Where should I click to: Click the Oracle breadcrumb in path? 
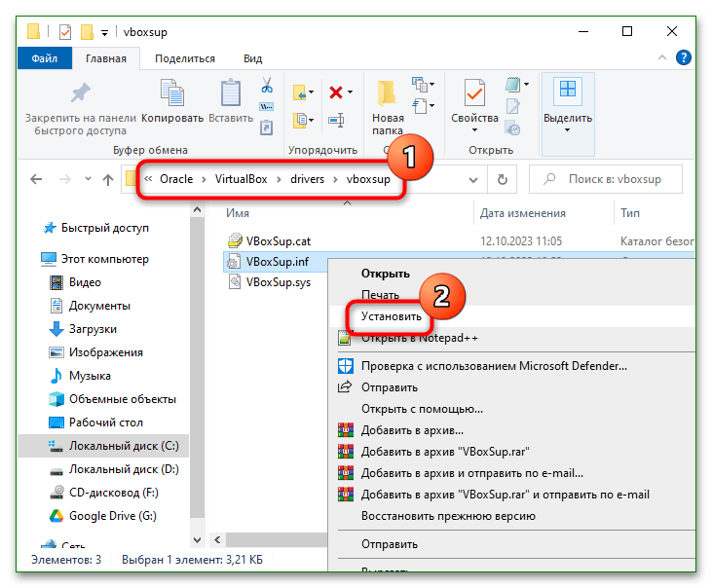tap(176, 179)
